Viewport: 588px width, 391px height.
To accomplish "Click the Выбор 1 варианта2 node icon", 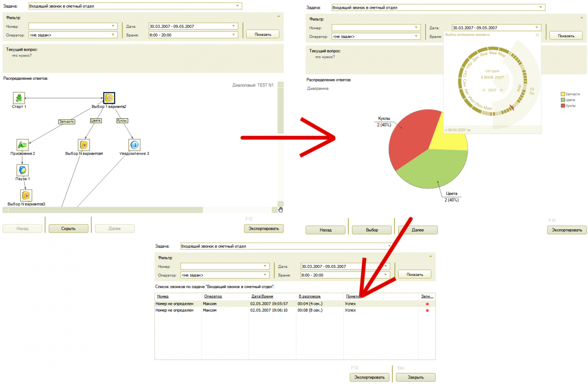I will click(x=109, y=98).
